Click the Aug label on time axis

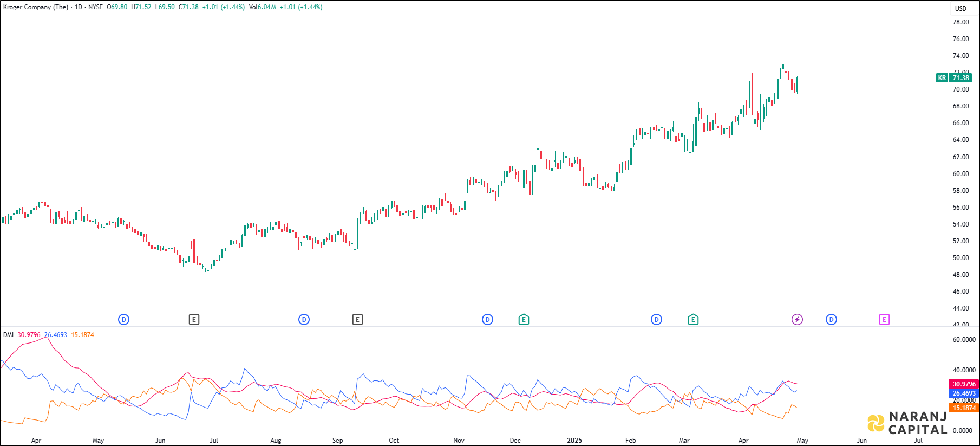[x=276, y=441]
